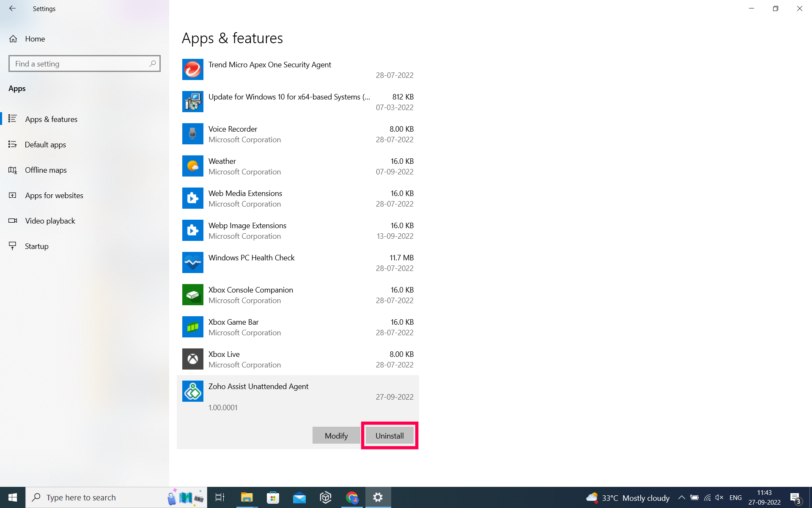Open the Startup settings page
Viewport: 812px width, 508px height.
click(x=36, y=246)
